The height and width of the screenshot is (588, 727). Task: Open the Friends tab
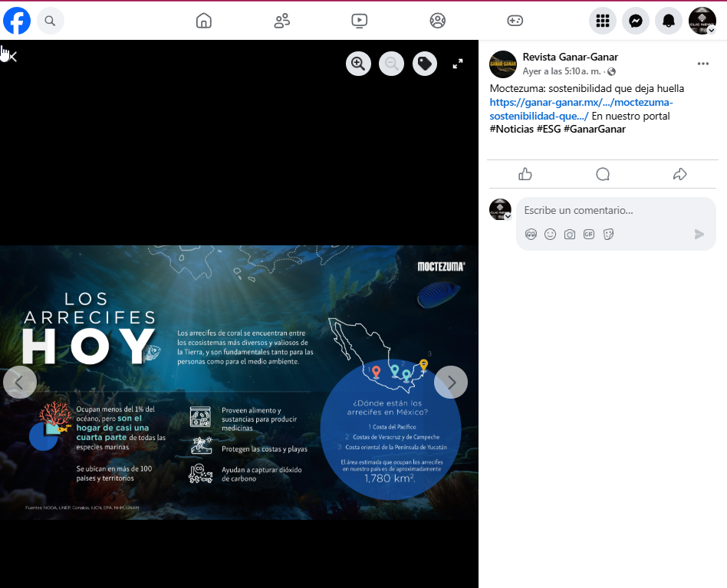[281, 21]
